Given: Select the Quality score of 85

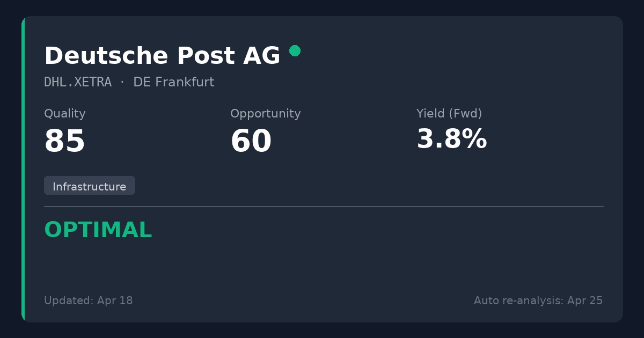Looking at the screenshot, I should coord(65,142).
